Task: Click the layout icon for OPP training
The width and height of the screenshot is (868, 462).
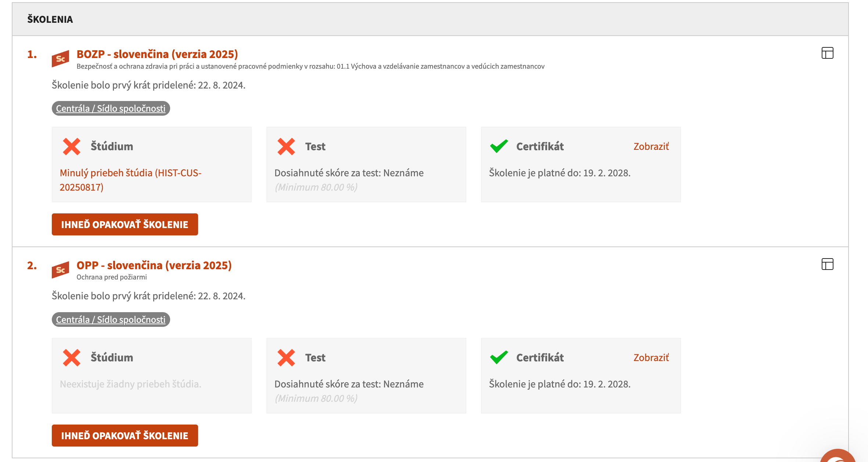Action: pos(827,264)
